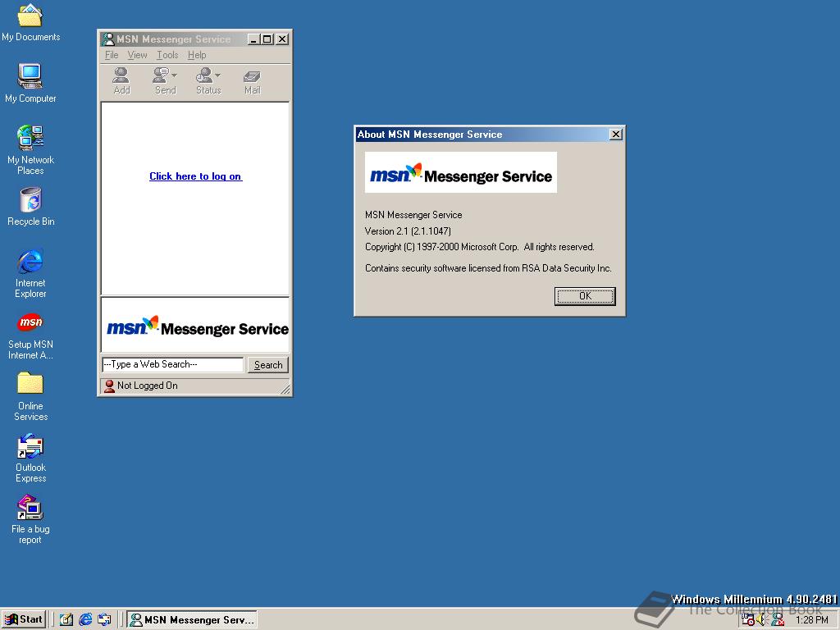This screenshot has height=630, width=840.
Task: Click the 'Not Logged On' status text
Action: 148,386
